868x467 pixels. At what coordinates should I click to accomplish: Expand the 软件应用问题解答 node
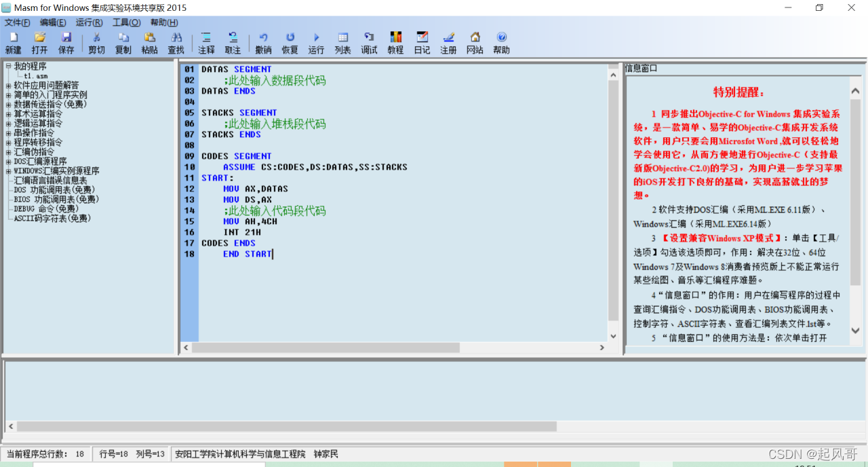pyautogui.click(x=8, y=86)
